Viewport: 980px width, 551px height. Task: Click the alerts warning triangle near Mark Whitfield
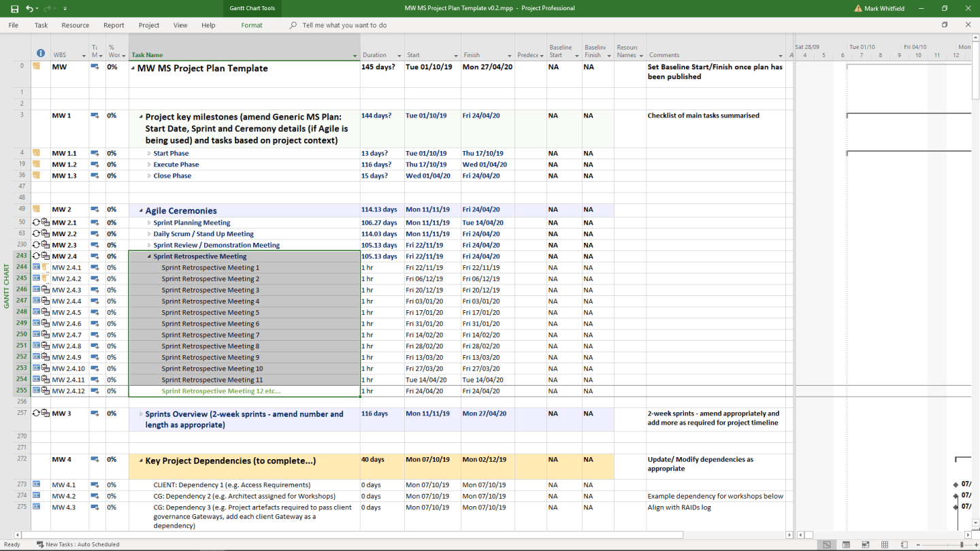pyautogui.click(x=858, y=9)
